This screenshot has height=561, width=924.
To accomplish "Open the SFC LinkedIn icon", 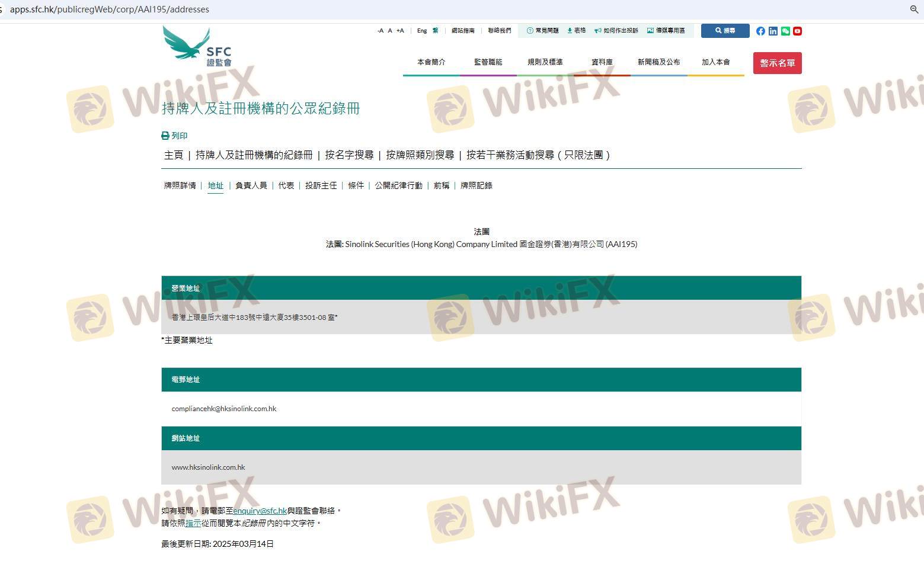I will click(x=773, y=31).
